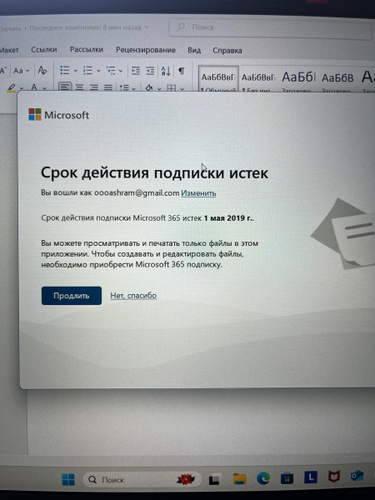This screenshot has height=500, width=375.
Task: Open the Ссылки ribbon tab
Action: (44, 50)
